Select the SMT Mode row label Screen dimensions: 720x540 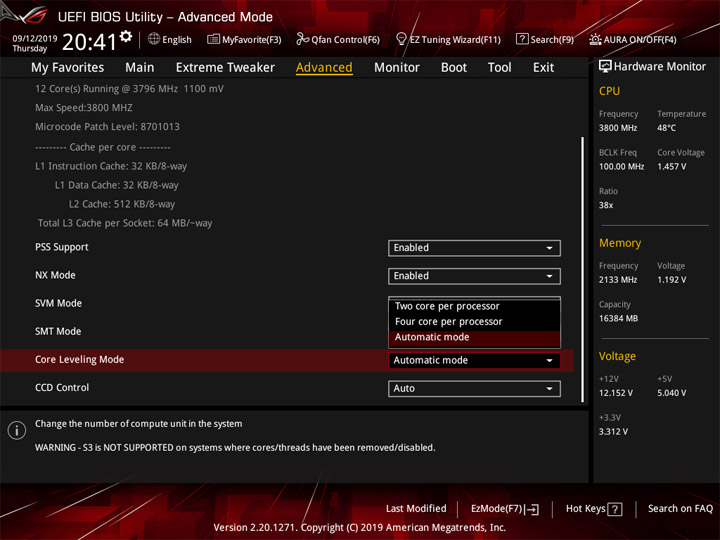pyautogui.click(x=58, y=332)
